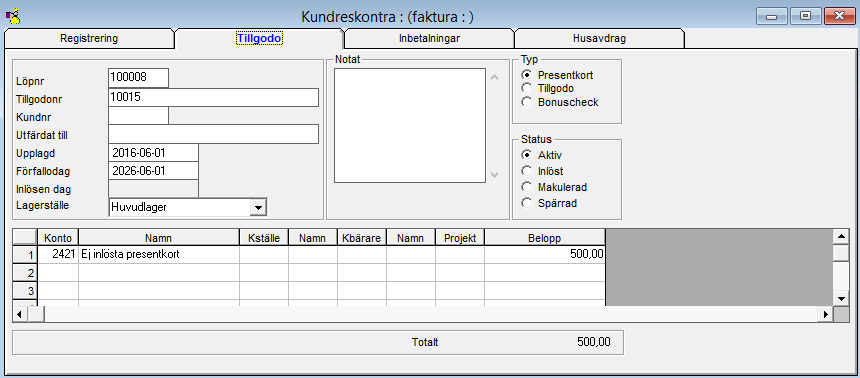Screen dimensions: 860x378
Task: Select row 1 header in grid
Action: pyautogui.click(x=25, y=255)
